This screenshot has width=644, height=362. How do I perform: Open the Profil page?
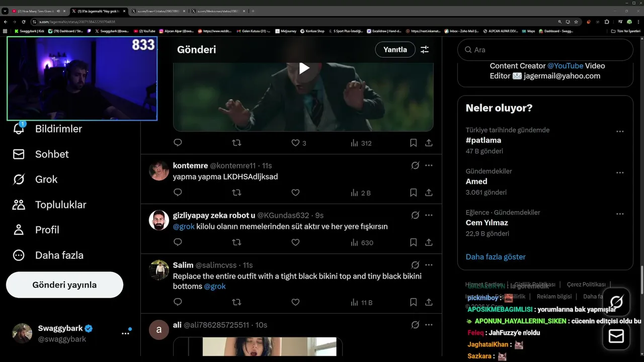(36, 230)
